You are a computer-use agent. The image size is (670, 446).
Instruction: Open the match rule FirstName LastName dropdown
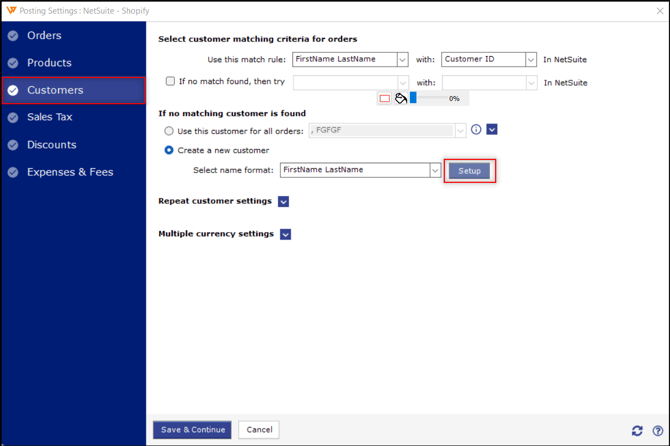click(402, 60)
